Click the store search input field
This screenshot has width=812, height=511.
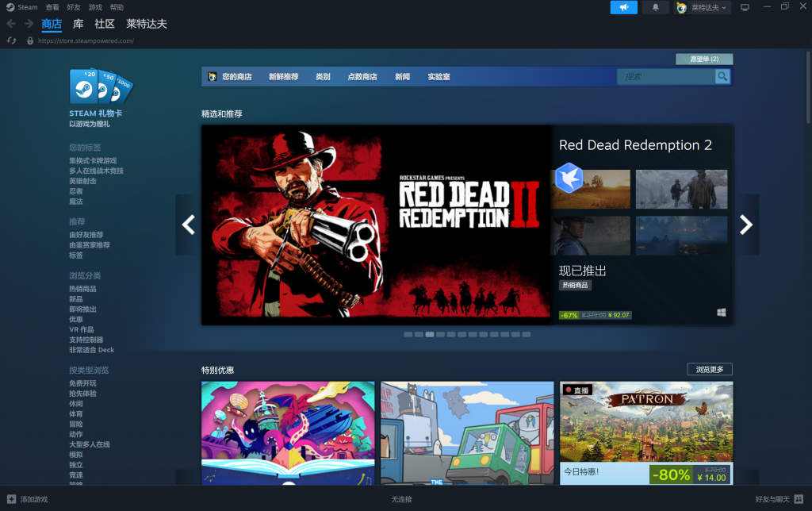[x=666, y=77]
